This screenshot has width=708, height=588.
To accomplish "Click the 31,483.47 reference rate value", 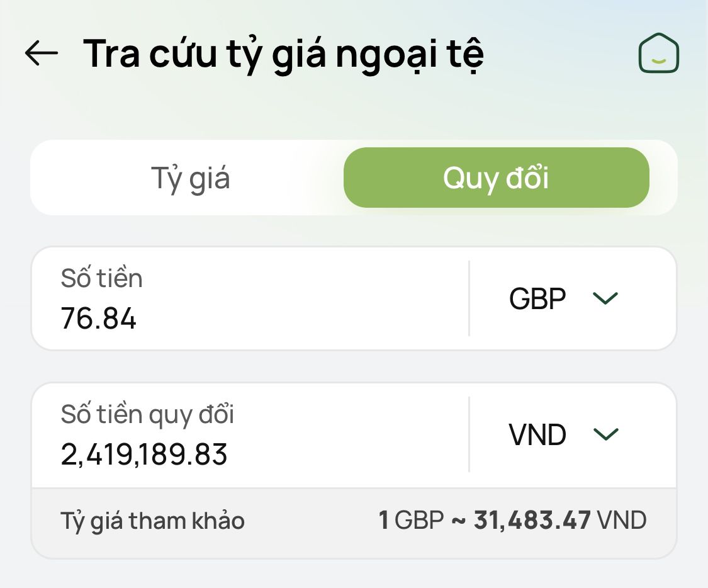I will [x=532, y=520].
